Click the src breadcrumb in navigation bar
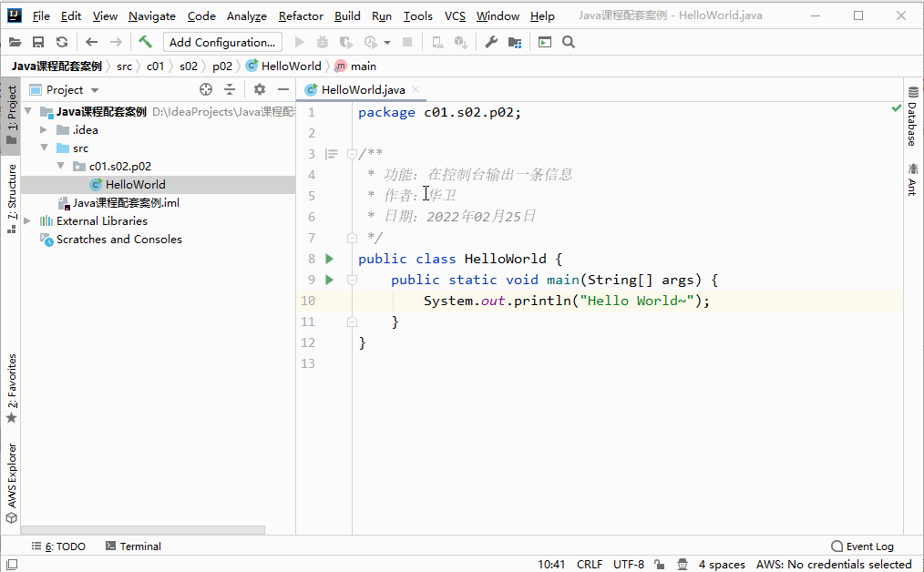Screen dimensions: 924x572 [124, 66]
